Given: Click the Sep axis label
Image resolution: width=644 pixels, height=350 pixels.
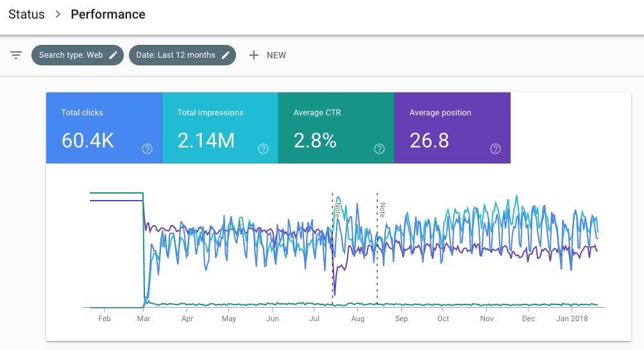Looking at the screenshot, I should [402, 319].
